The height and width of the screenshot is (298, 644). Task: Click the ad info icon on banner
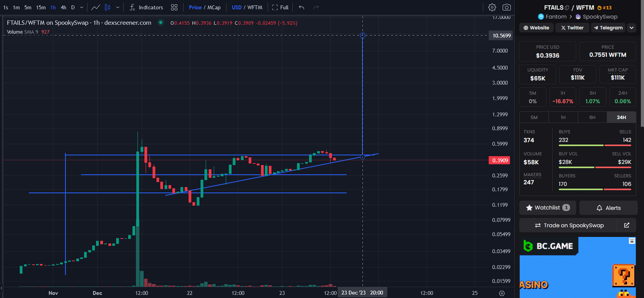click(x=631, y=242)
